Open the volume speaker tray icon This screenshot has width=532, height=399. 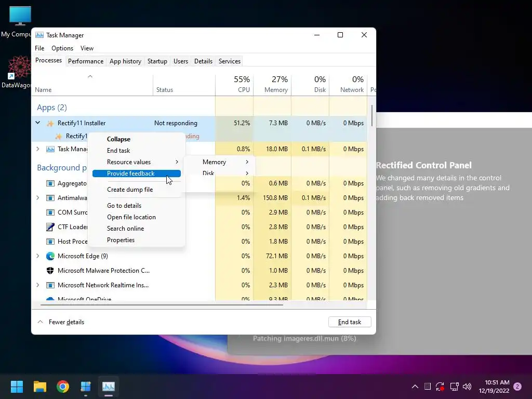[x=467, y=387]
